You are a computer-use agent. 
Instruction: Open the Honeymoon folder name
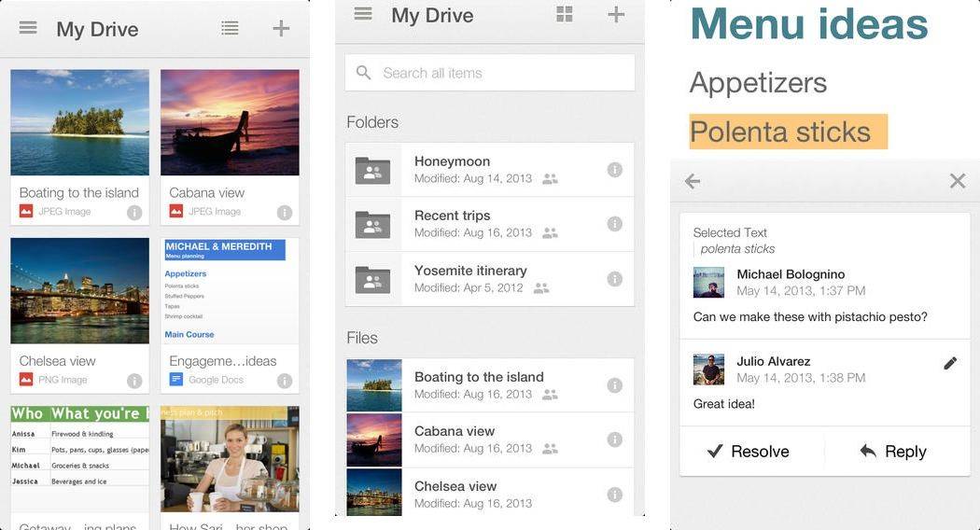click(x=452, y=161)
